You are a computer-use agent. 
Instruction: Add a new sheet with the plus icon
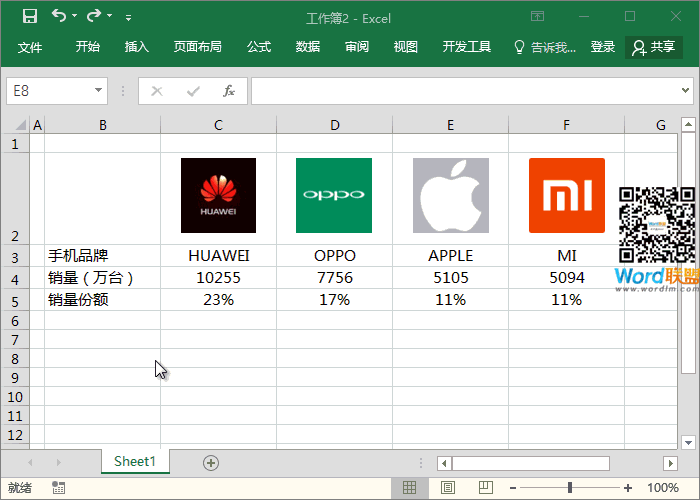(211, 463)
